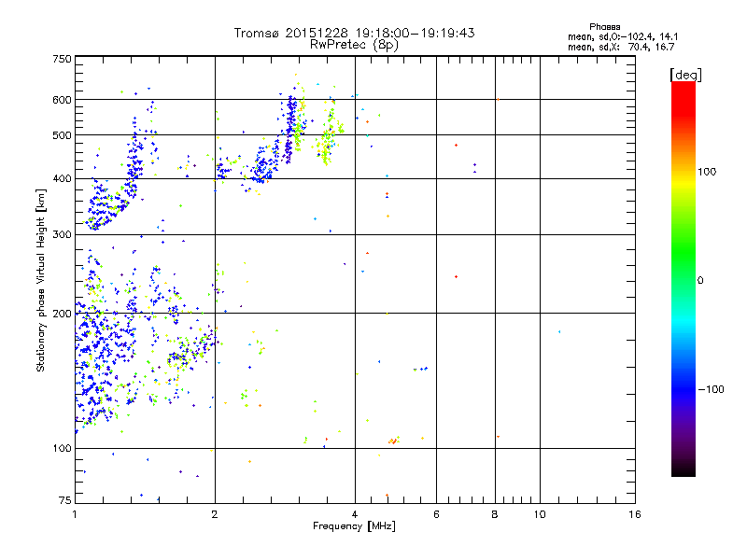Click the x-axis tick label '2'
The image size is (747, 560).
pos(215,514)
